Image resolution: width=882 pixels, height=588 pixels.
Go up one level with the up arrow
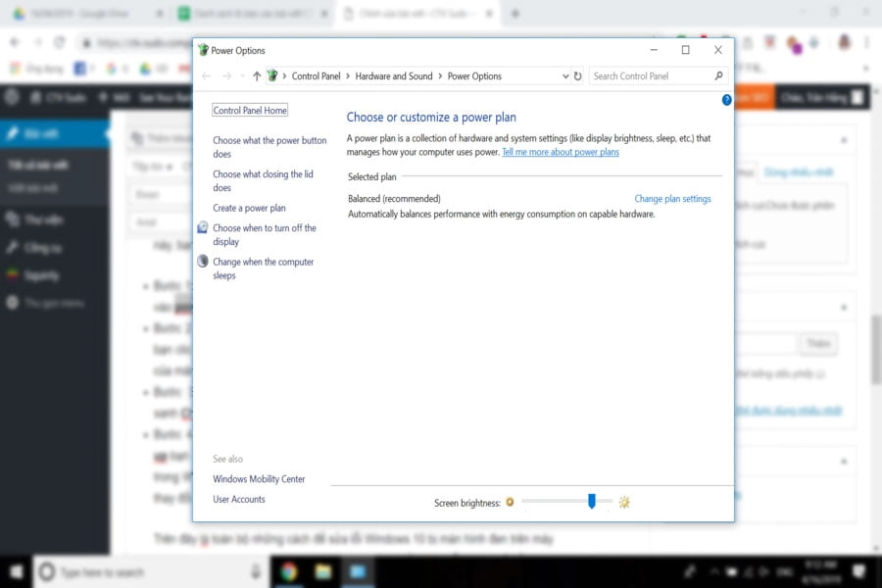(x=257, y=76)
